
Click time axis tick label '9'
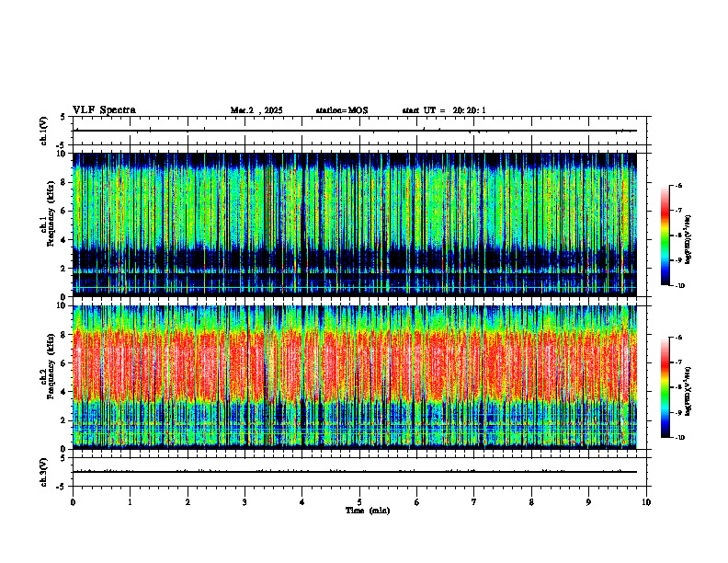(588, 502)
